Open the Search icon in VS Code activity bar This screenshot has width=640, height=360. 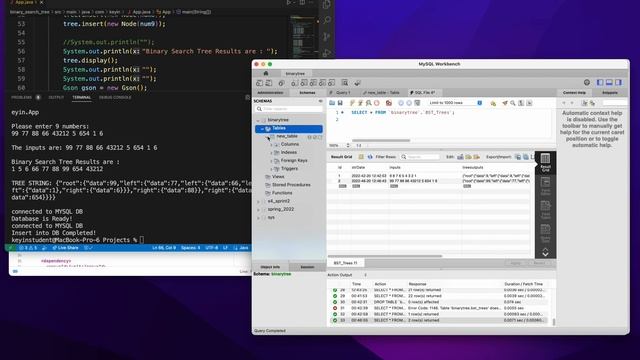coord(327,20)
